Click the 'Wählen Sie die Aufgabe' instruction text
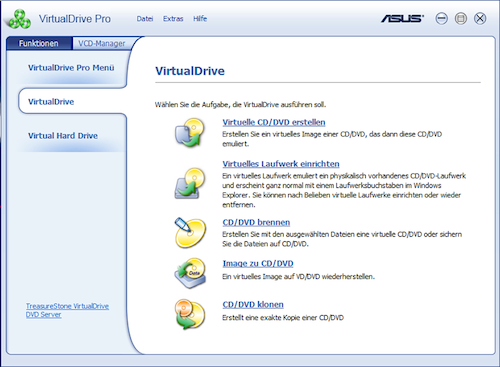 point(240,105)
